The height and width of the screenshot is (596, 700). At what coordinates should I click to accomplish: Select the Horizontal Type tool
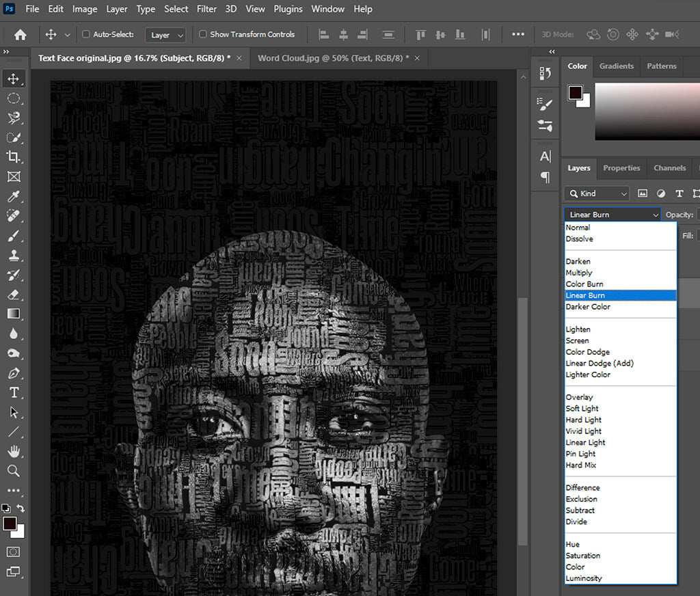click(14, 392)
